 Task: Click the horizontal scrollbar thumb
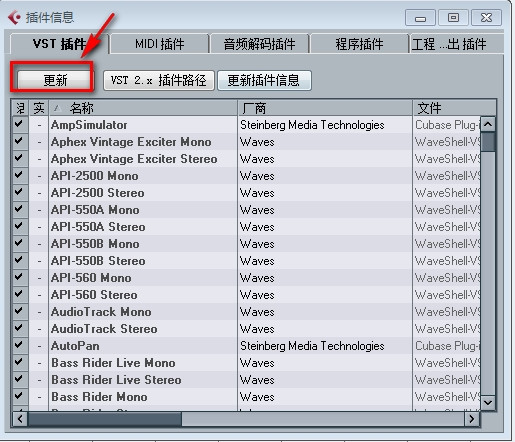[105, 419]
